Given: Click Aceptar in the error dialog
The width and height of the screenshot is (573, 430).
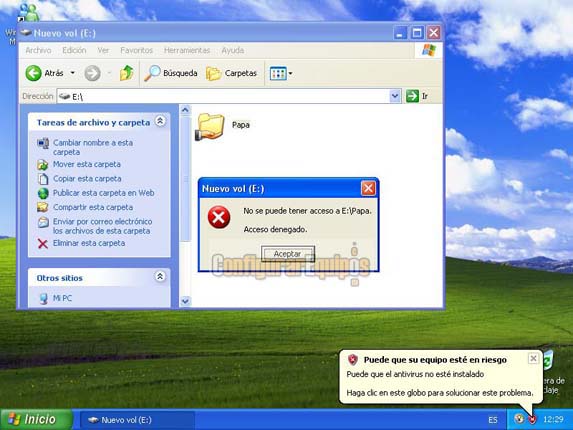Looking at the screenshot, I should [x=288, y=254].
